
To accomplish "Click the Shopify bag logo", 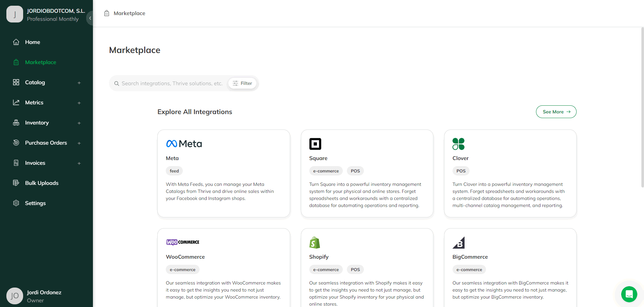I will pyautogui.click(x=315, y=243).
